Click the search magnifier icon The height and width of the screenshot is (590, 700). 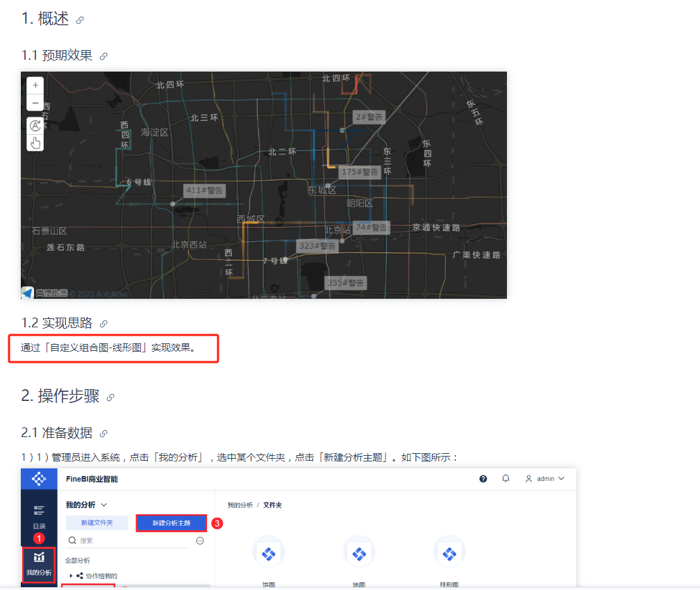pos(72,541)
